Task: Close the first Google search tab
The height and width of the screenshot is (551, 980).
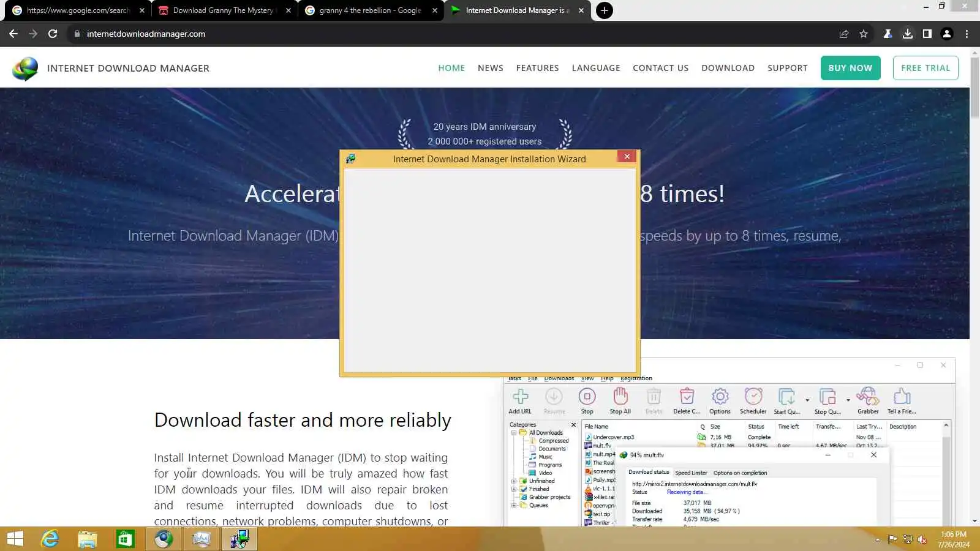Action: coord(142,10)
